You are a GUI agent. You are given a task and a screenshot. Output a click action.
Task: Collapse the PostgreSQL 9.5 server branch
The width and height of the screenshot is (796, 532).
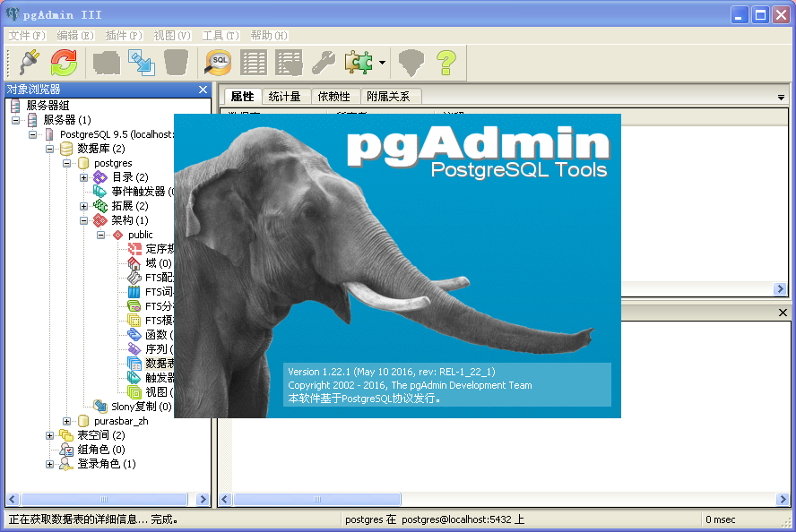pyautogui.click(x=32, y=134)
